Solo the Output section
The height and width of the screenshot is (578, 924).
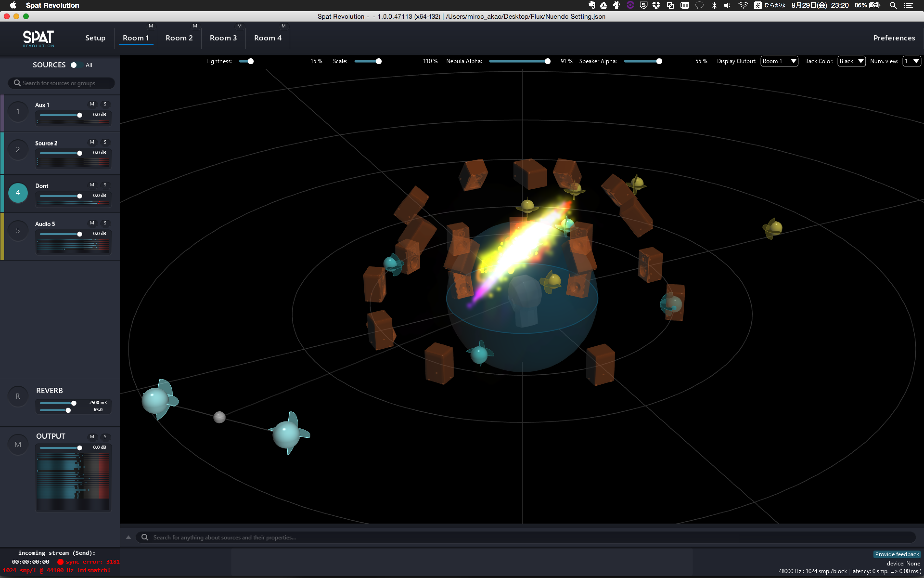(x=105, y=437)
